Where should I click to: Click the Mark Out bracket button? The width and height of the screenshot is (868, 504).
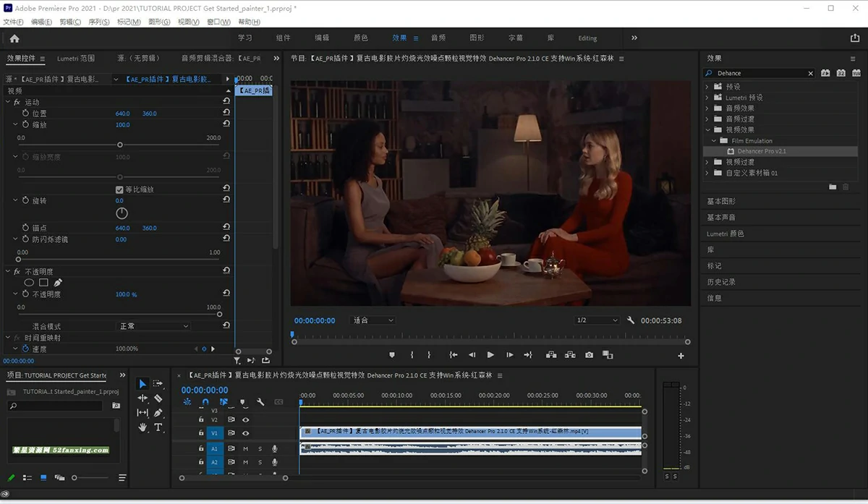(x=429, y=355)
